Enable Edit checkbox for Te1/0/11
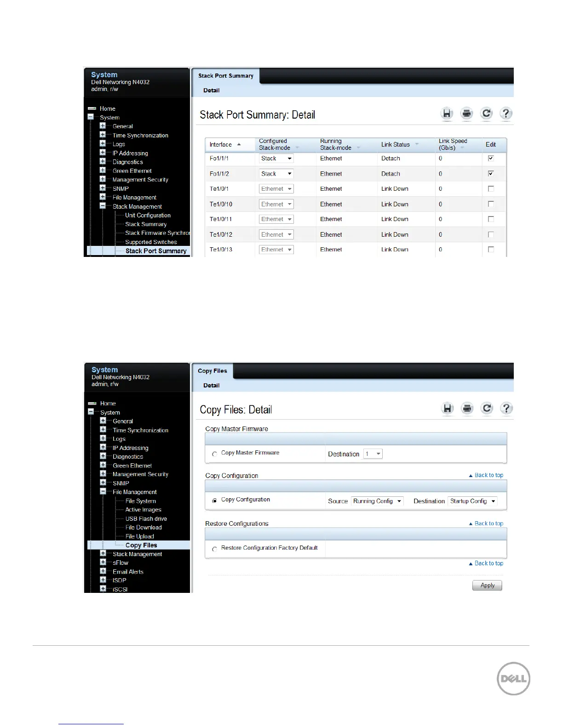The image size is (563, 728). pyautogui.click(x=491, y=219)
